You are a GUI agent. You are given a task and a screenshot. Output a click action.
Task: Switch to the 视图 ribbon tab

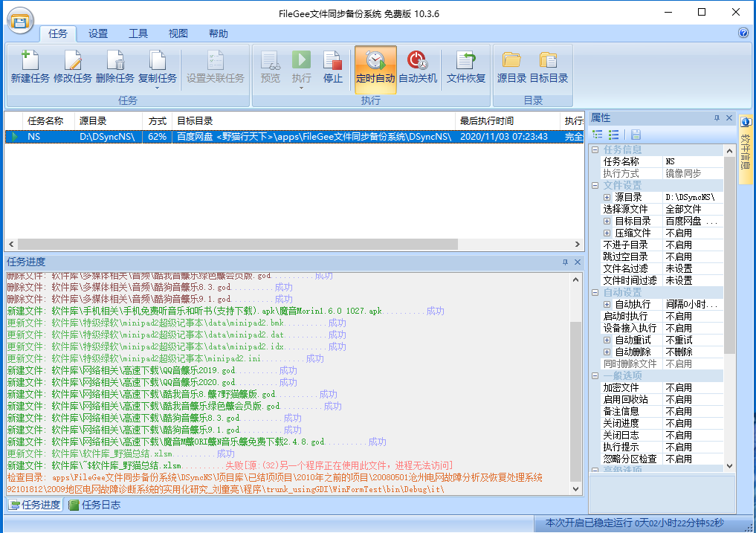click(x=178, y=33)
